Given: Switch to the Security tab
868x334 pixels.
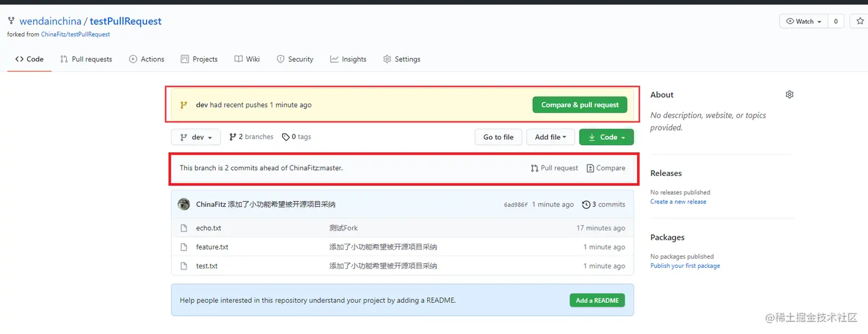Looking at the screenshot, I should (295, 59).
